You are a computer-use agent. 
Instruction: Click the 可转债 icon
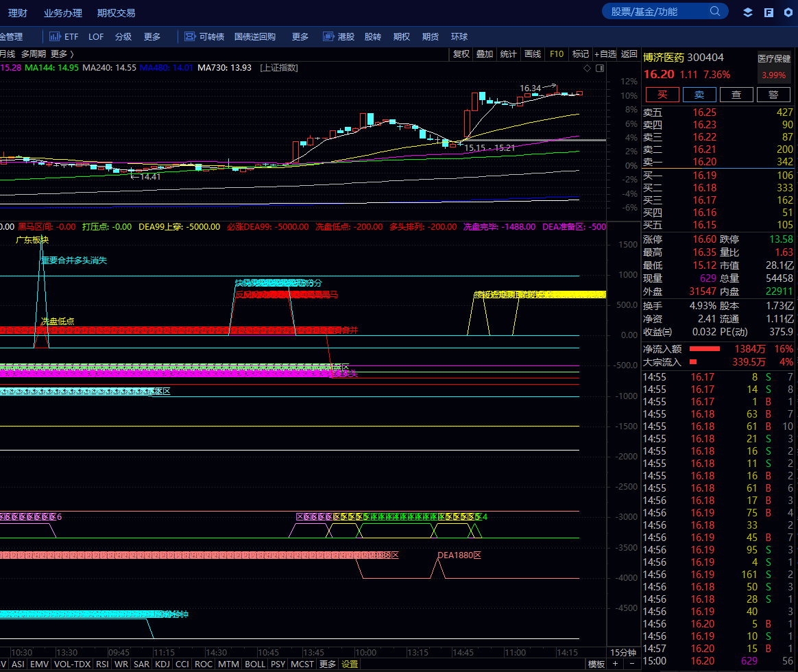pos(190,36)
